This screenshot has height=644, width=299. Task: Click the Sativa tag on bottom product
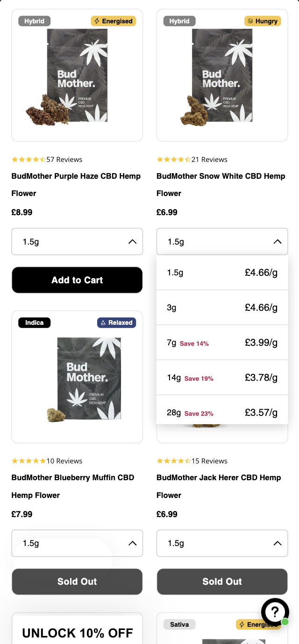pos(179,624)
